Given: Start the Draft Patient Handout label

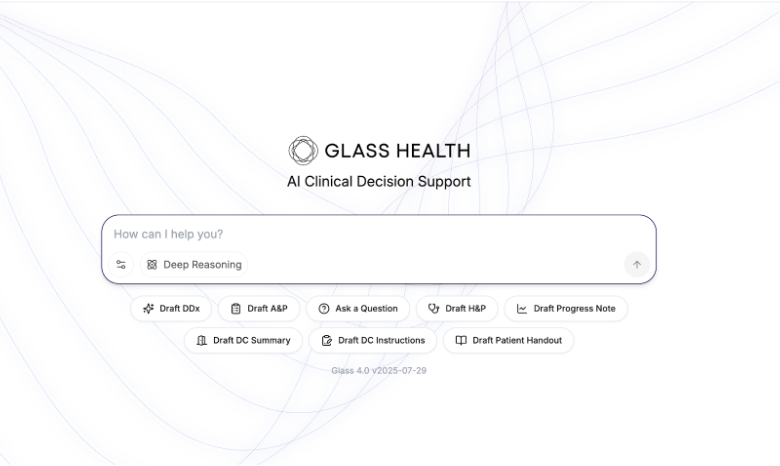Looking at the screenshot, I should pyautogui.click(x=517, y=340).
